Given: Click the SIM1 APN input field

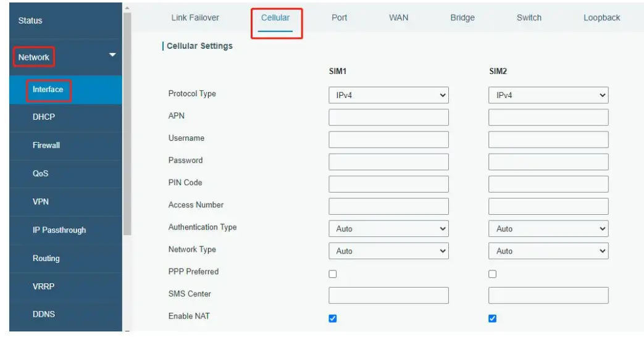Looking at the screenshot, I should 388,117.
